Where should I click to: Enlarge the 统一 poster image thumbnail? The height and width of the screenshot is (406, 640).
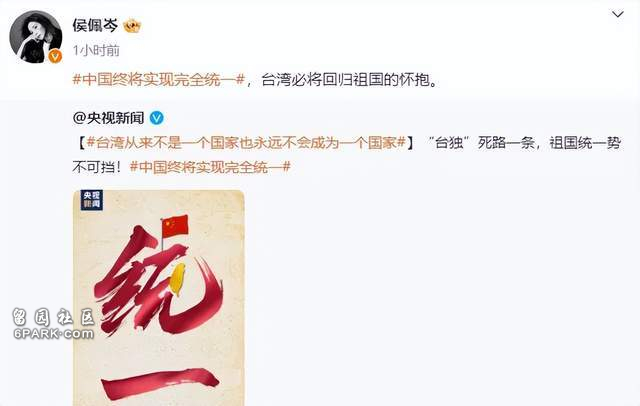[x=159, y=298]
